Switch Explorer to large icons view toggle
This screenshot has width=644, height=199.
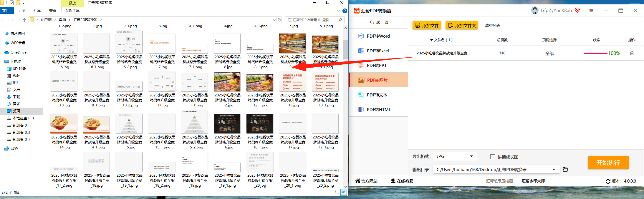(344, 192)
